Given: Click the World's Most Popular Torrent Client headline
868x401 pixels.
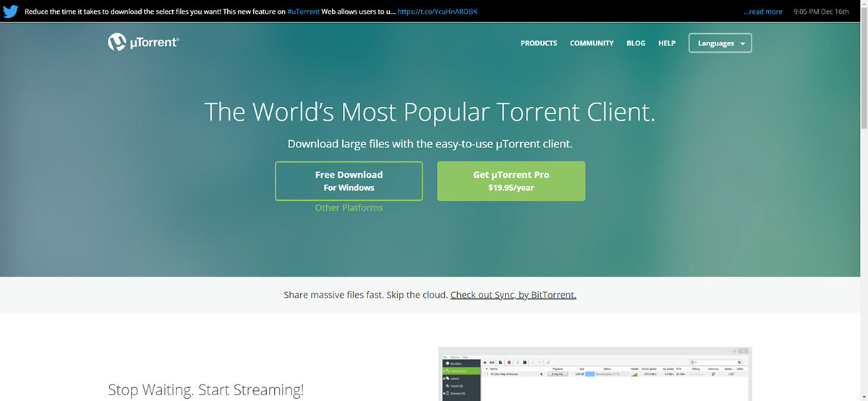Looking at the screenshot, I should pos(430,112).
